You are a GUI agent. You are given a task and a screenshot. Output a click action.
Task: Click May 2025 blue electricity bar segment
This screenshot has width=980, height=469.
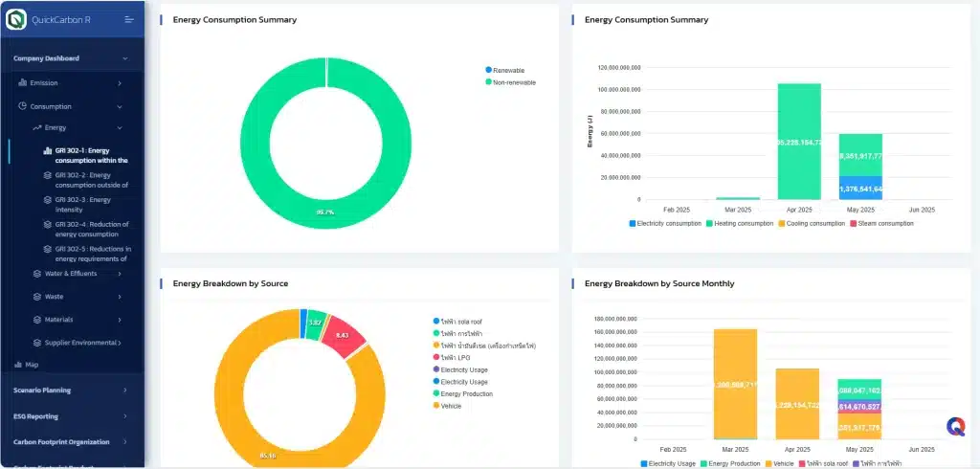(x=860, y=188)
